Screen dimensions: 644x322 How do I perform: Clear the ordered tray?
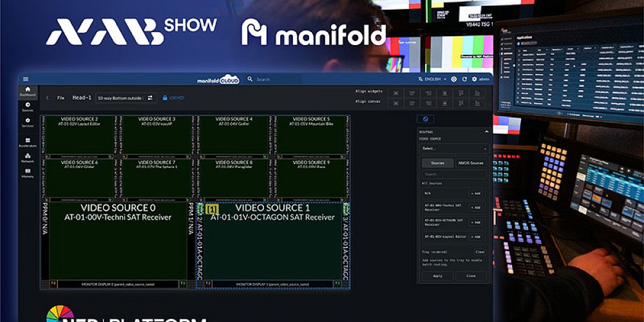pos(480,252)
